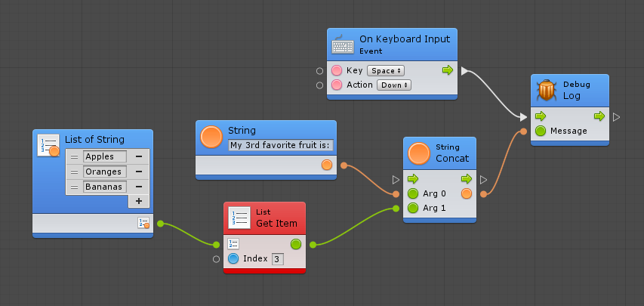Click the orange String node icon
The image size is (644, 306).
211,137
